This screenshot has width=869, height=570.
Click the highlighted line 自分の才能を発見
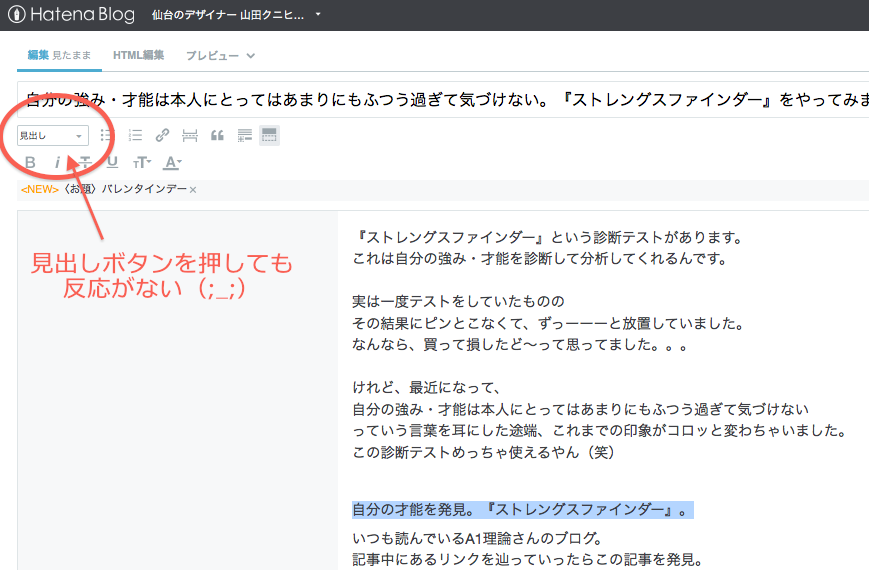[x=523, y=510]
